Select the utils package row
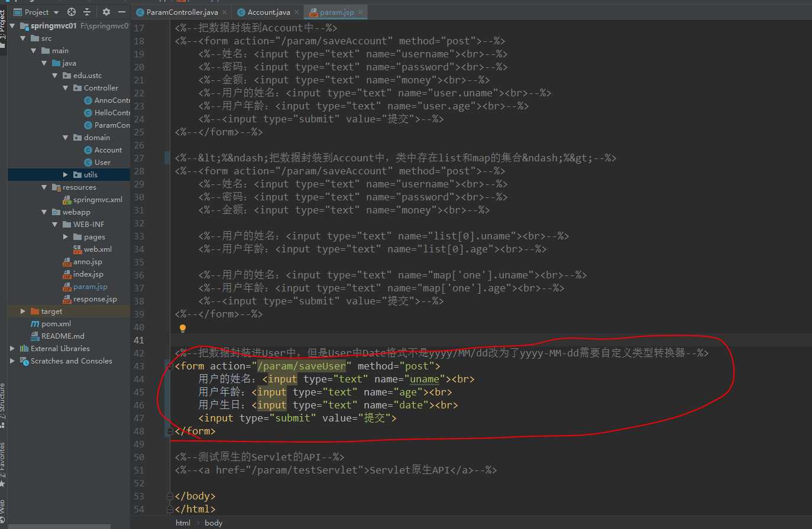812x529 pixels. click(69, 175)
